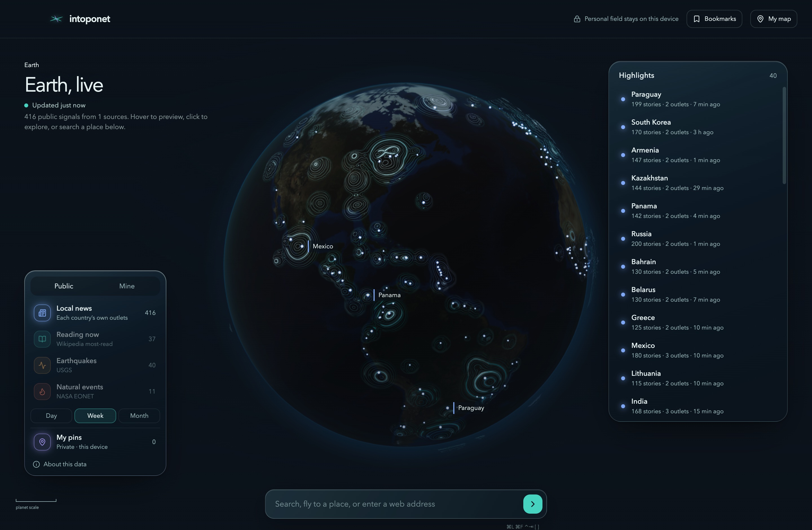Select the Month time range
The height and width of the screenshot is (530, 812).
(x=139, y=416)
